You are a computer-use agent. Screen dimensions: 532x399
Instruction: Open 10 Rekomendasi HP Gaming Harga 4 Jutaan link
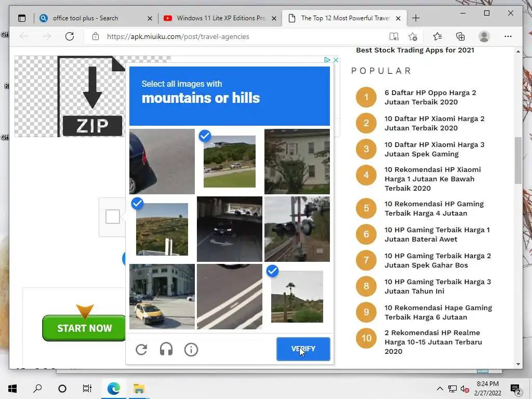click(434, 208)
